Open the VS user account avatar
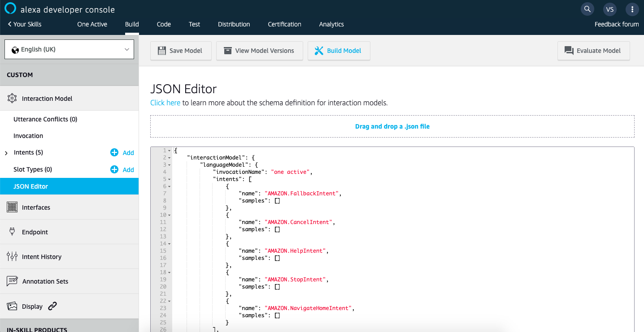644x332 pixels. point(609,9)
